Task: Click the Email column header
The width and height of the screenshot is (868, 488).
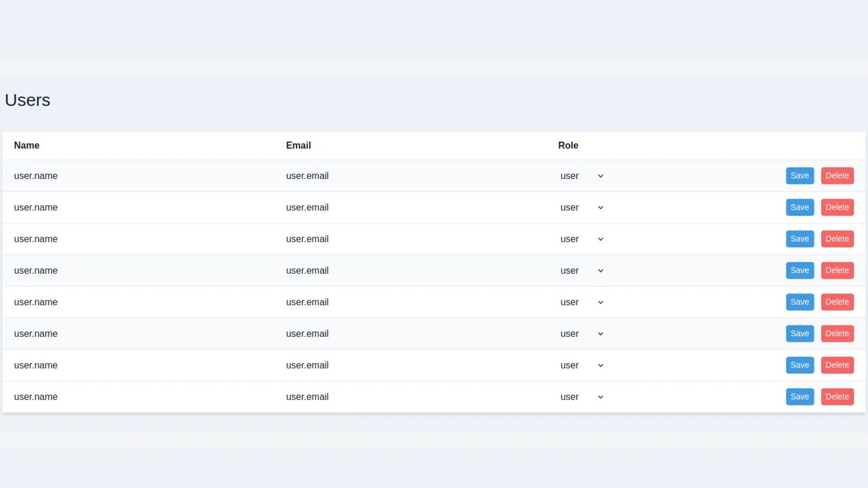Action: 298,145
